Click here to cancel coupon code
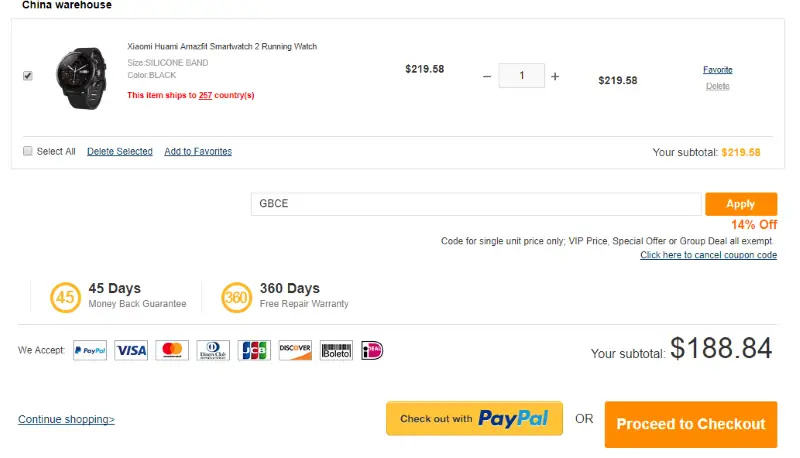The height and width of the screenshot is (458, 800). 708,255
